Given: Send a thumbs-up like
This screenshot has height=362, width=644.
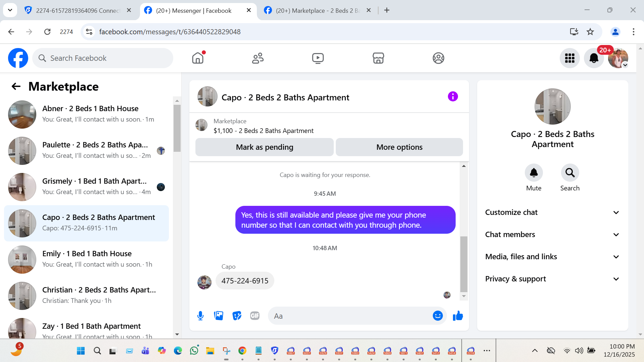Looking at the screenshot, I should coord(458,316).
